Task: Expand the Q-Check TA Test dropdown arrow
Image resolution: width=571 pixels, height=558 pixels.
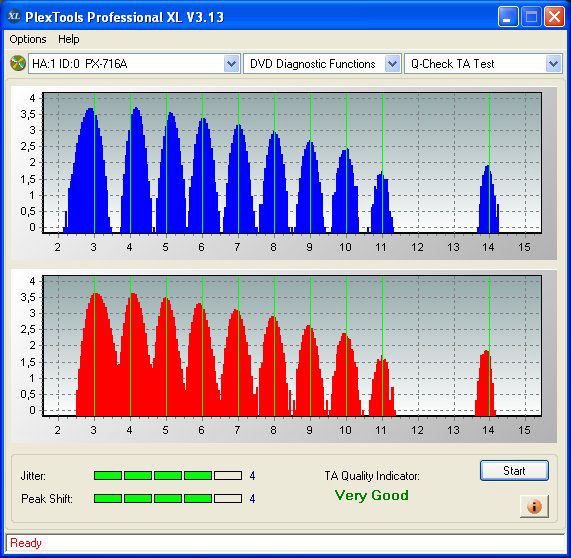Action: click(x=554, y=64)
